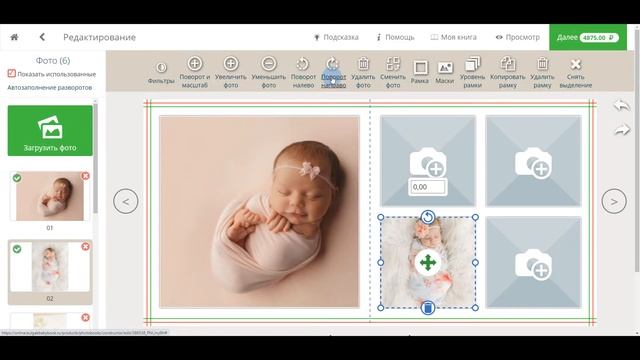Click Удалить фото in toolbar
This screenshot has height=360, width=640.
[363, 72]
